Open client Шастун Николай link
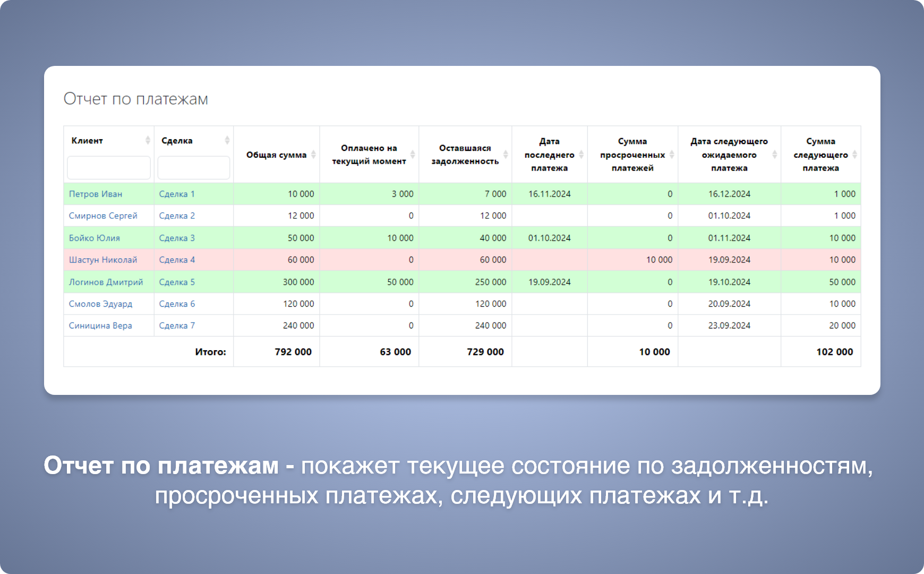This screenshot has height=574, width=924. pyautogui.click(x=103, y=260)
